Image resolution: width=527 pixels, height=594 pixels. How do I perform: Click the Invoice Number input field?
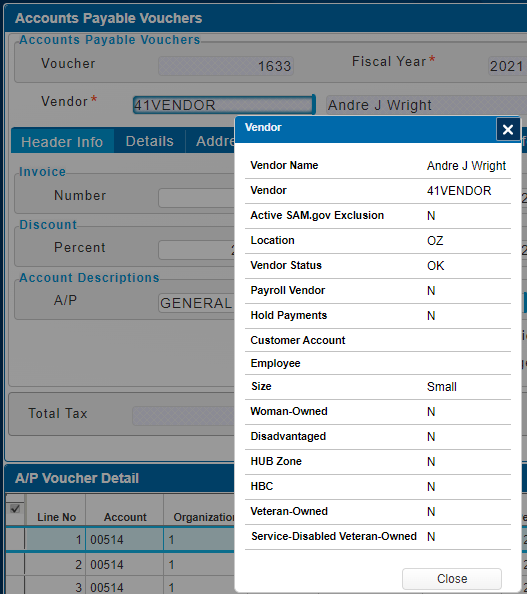tap(196, 197)
